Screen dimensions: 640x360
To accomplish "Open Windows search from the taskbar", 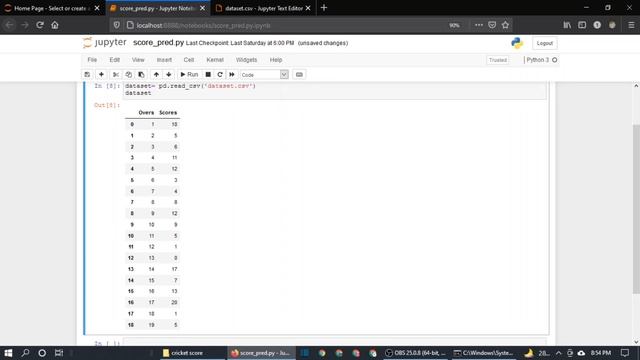I will [x=25, y=353].
